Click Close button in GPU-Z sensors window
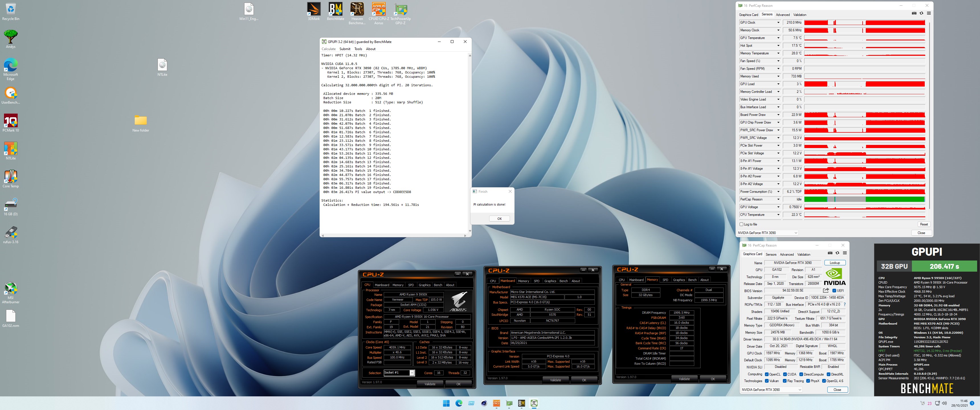 coord(921,233)
